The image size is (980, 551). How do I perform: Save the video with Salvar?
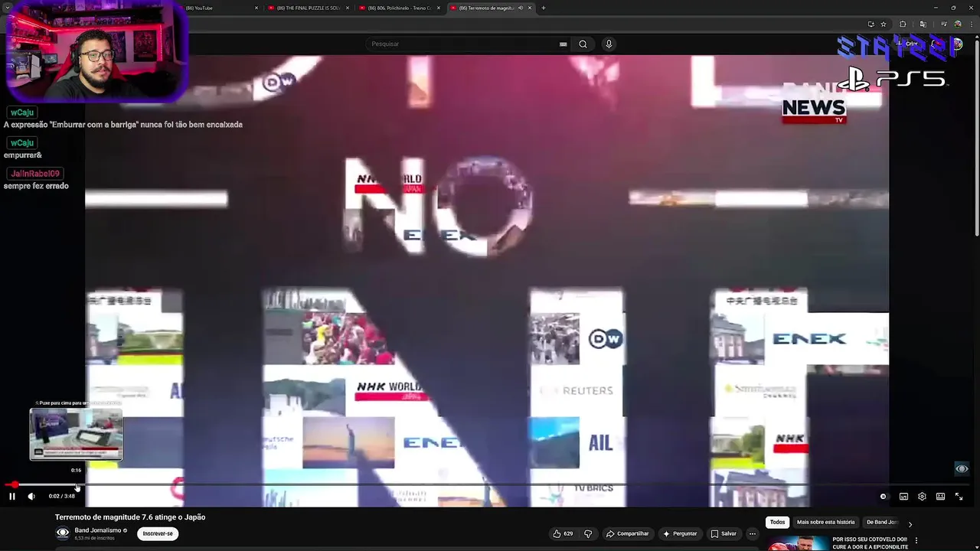tap(724, 533)
